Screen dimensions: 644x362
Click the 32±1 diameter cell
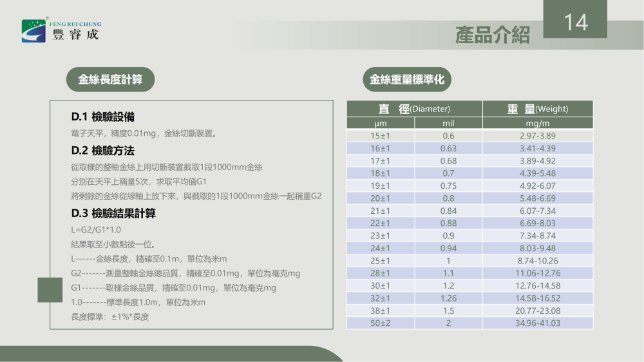[381, 298]
